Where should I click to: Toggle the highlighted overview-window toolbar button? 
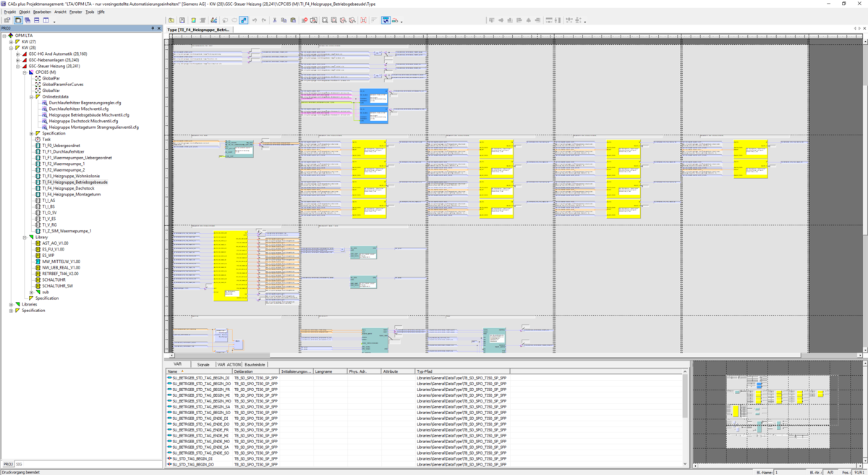pos(386,20)
